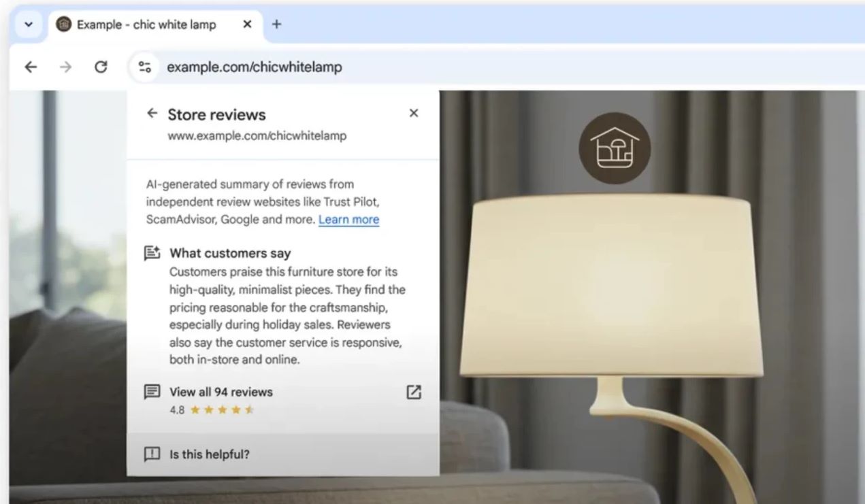The width and height of the screenshot is (865, 504).
Task: Open a new tab with plus button
Action: point(276,24)
